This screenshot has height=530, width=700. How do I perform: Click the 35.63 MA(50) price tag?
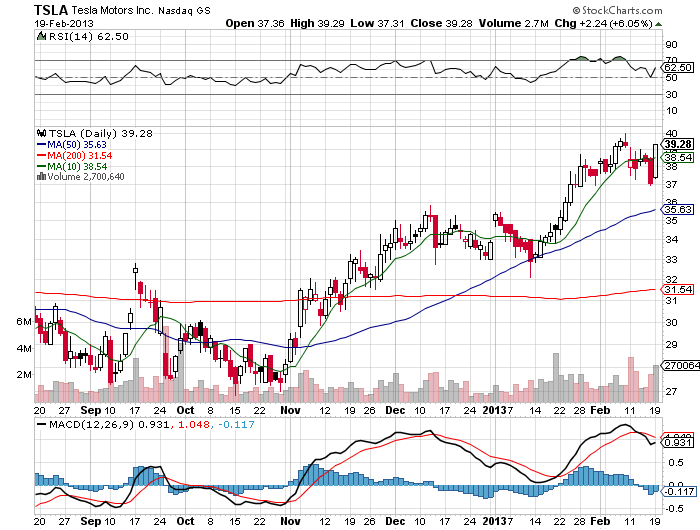click(678, 209)
